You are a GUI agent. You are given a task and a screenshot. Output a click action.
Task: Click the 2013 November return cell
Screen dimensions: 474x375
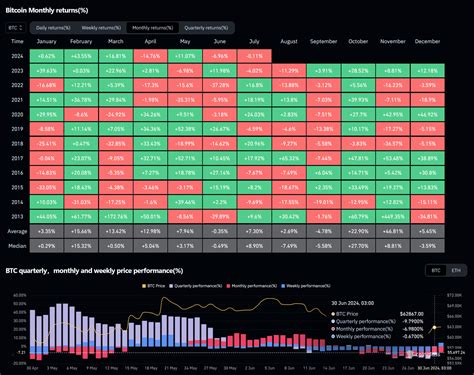tap(393, 217)
